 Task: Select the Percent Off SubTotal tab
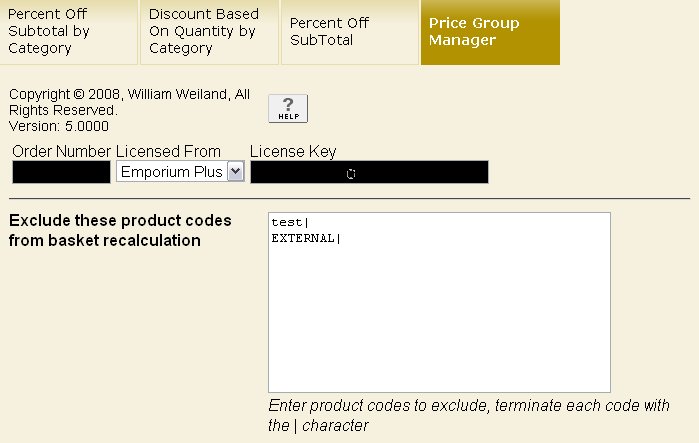click(349, 32)
